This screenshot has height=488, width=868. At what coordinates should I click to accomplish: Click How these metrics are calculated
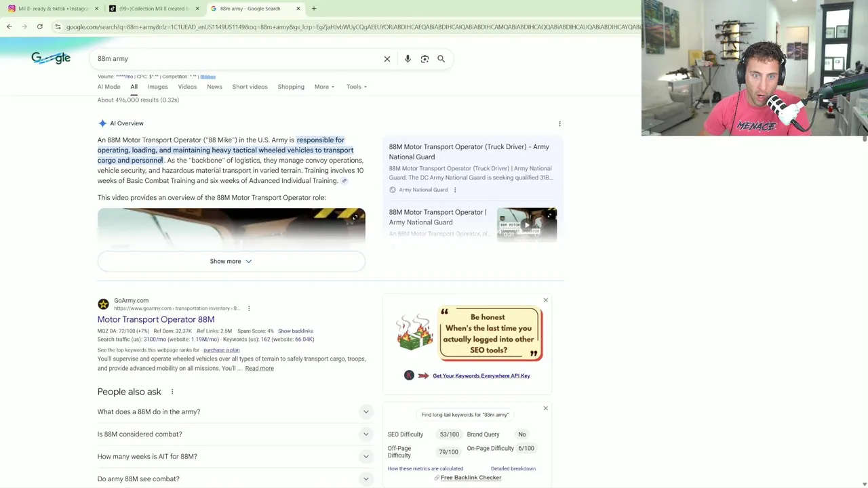[x=425, y=468]
